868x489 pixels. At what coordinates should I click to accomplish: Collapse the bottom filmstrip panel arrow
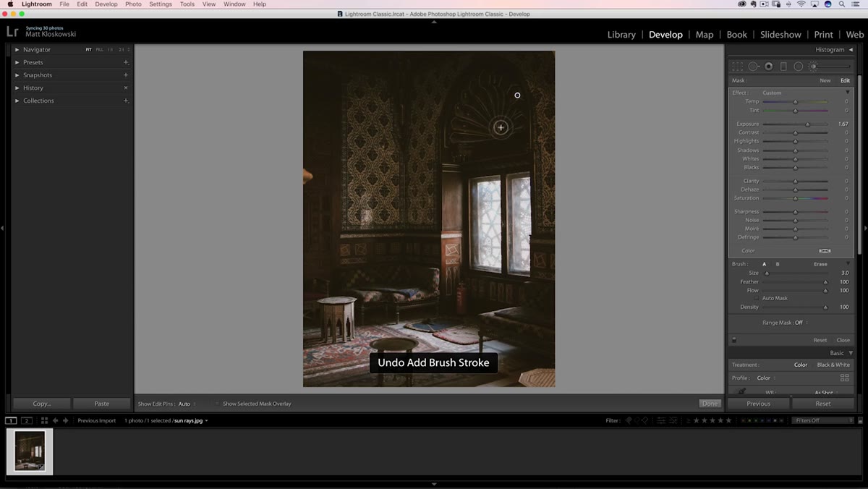click(x=434, y=485)
